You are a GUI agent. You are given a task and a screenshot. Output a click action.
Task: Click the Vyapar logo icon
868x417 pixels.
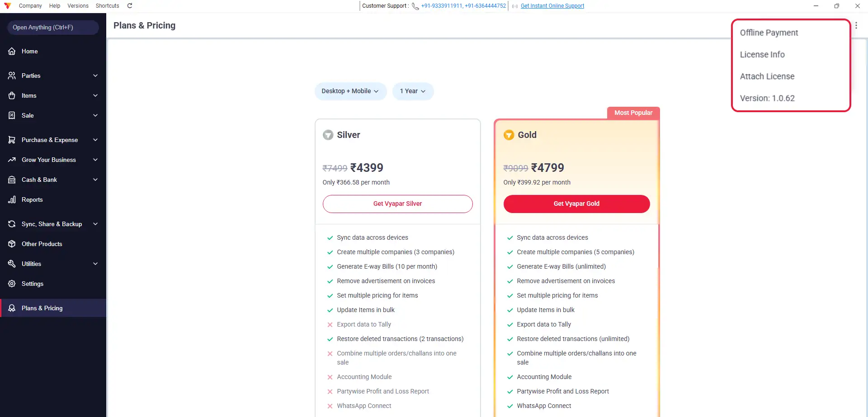8,6
